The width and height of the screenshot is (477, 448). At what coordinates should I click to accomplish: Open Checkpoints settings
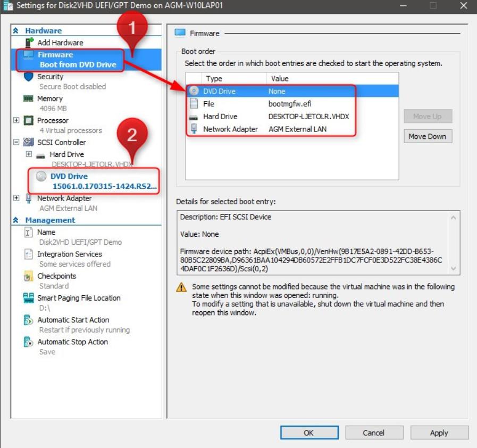[56, 276]
